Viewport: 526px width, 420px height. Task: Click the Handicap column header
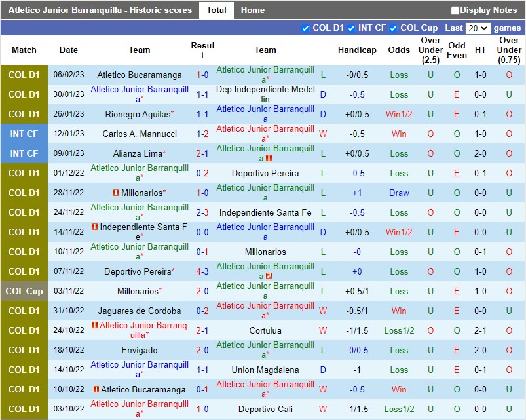click(x=357, y=50)
